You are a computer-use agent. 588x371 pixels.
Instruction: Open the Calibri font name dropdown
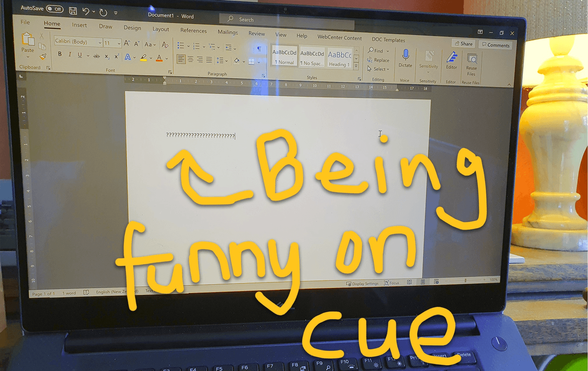[x=78, y=42]
